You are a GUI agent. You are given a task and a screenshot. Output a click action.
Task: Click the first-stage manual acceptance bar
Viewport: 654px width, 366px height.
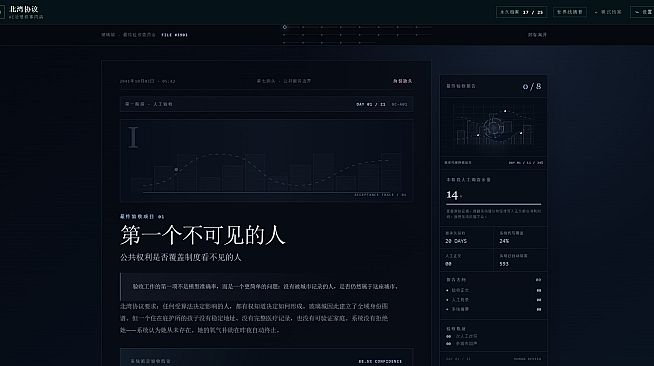tap(267, 104)
